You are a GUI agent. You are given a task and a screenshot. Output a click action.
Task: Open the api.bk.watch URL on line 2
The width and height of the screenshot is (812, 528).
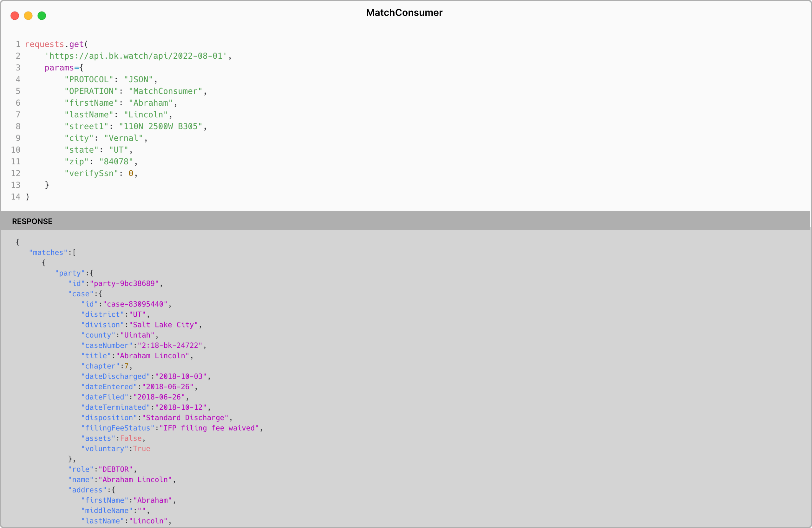136,56
